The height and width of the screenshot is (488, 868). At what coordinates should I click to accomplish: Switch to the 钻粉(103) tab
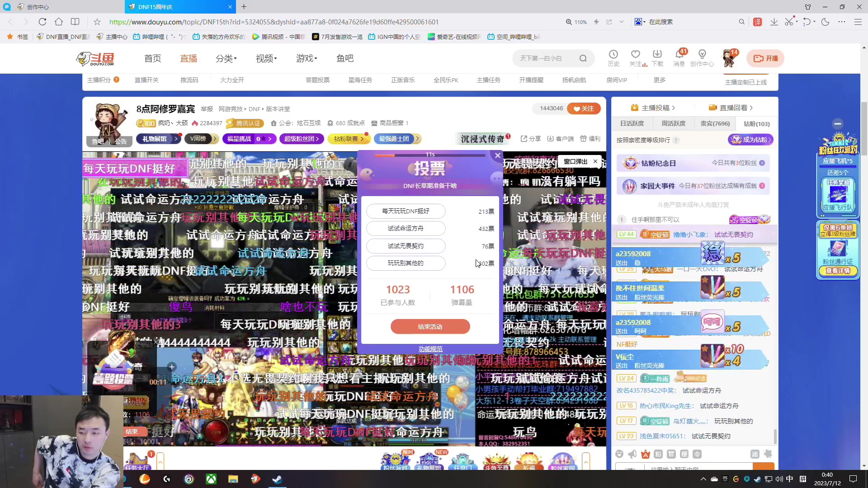coord(755,123)
